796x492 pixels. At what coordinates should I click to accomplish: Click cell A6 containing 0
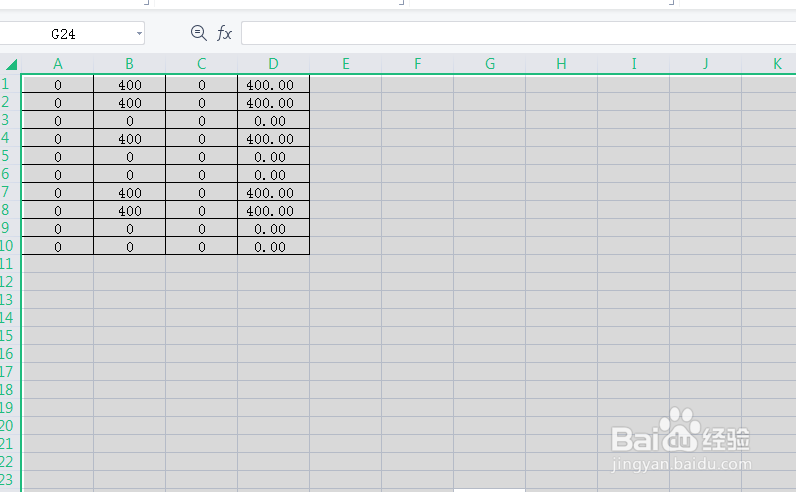[58, 174]
